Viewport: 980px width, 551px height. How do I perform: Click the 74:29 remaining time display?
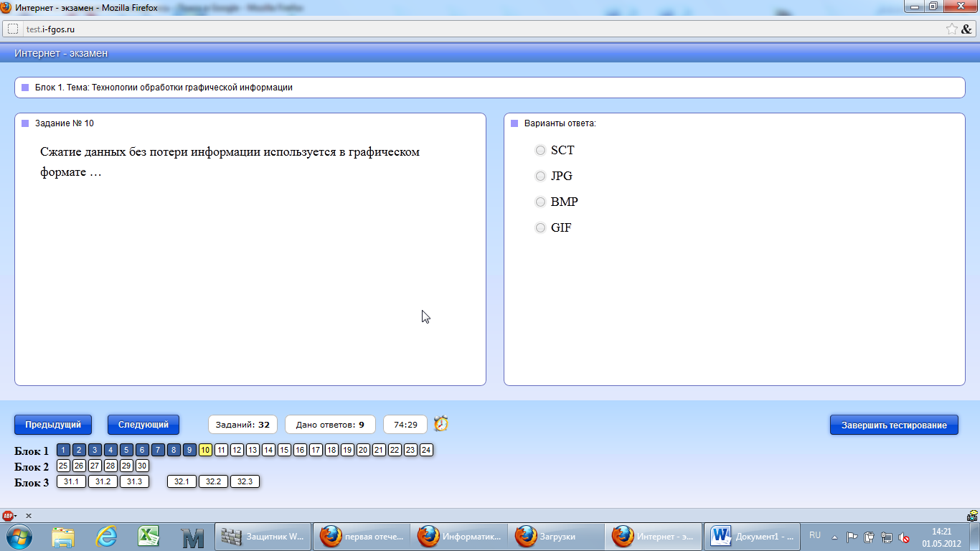click(x=405, y=425)
